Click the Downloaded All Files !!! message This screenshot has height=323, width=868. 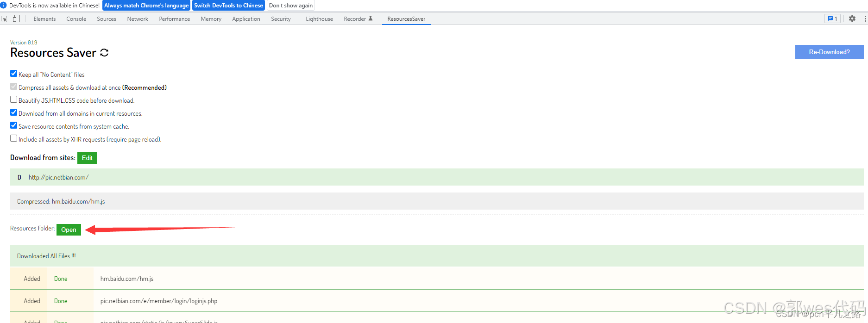pyautogui.click(x=46, y=256)
